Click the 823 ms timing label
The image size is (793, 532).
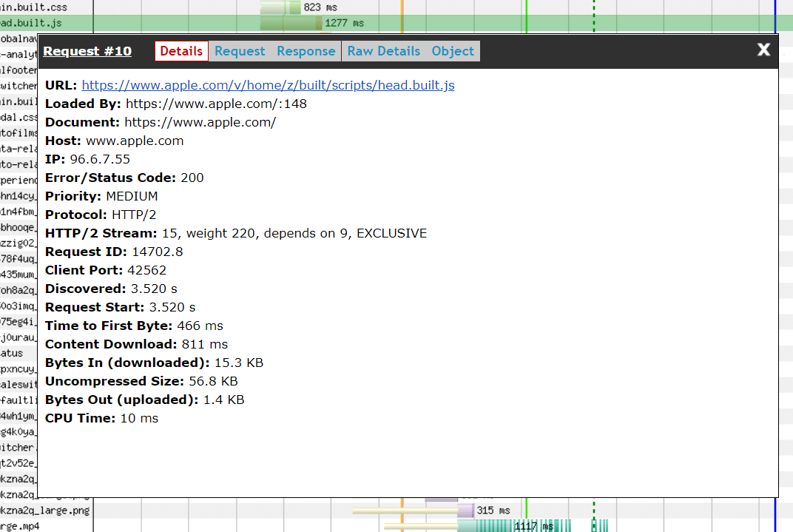(x=320, y=7)
